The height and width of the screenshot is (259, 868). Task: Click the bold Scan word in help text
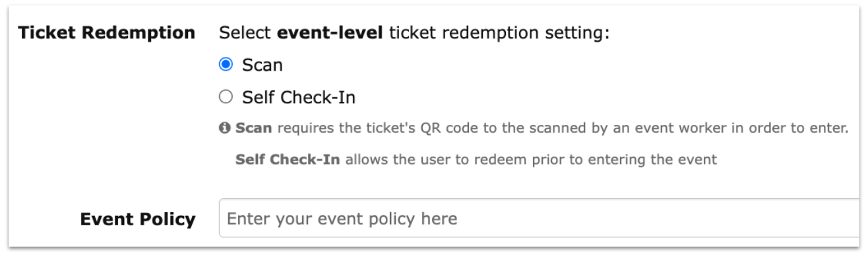[253, 128]
